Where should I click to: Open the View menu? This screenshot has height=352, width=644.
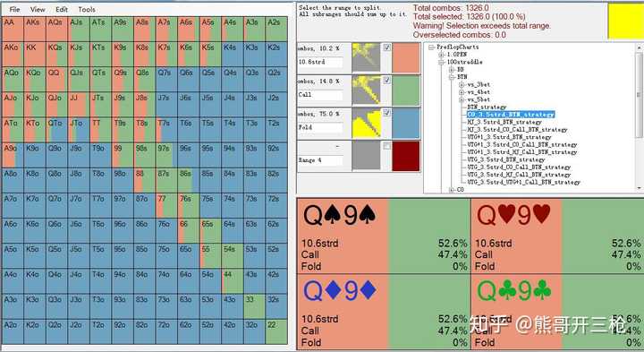[38, 9]
